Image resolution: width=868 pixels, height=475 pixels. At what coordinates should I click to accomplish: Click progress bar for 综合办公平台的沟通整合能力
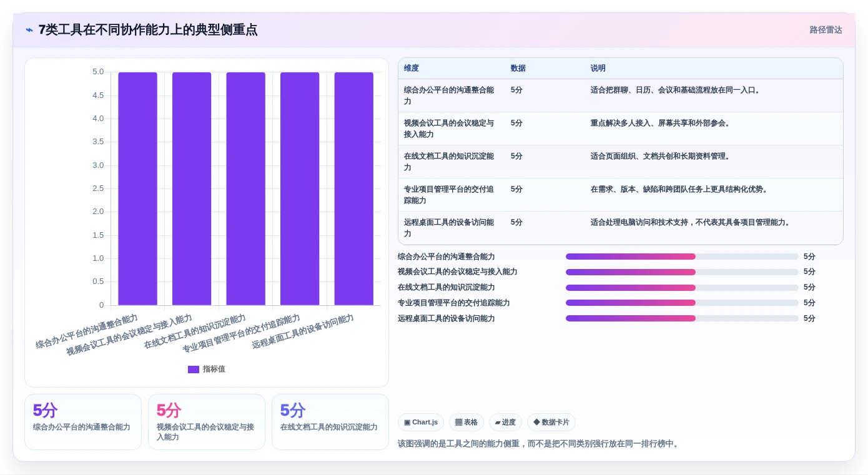(682, 257)
